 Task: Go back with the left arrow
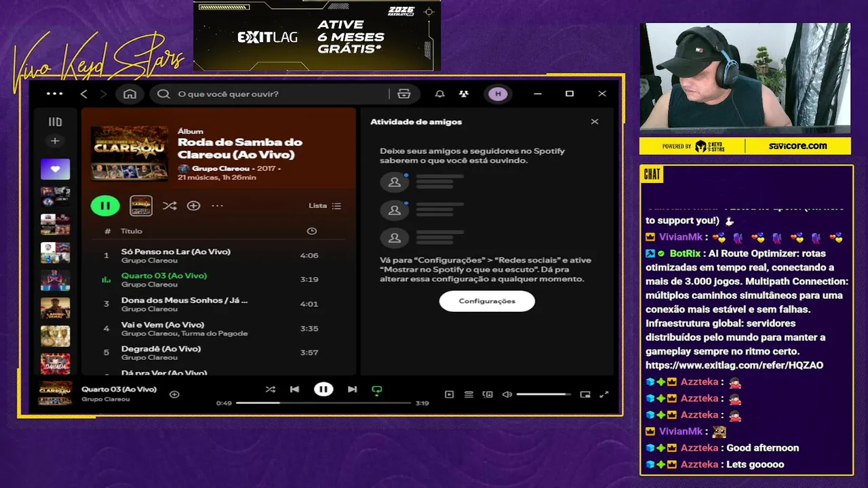84,94
